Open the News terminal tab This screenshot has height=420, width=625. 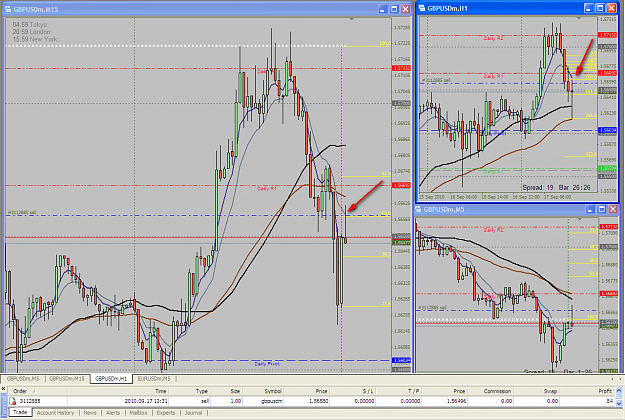coord(90,413)
